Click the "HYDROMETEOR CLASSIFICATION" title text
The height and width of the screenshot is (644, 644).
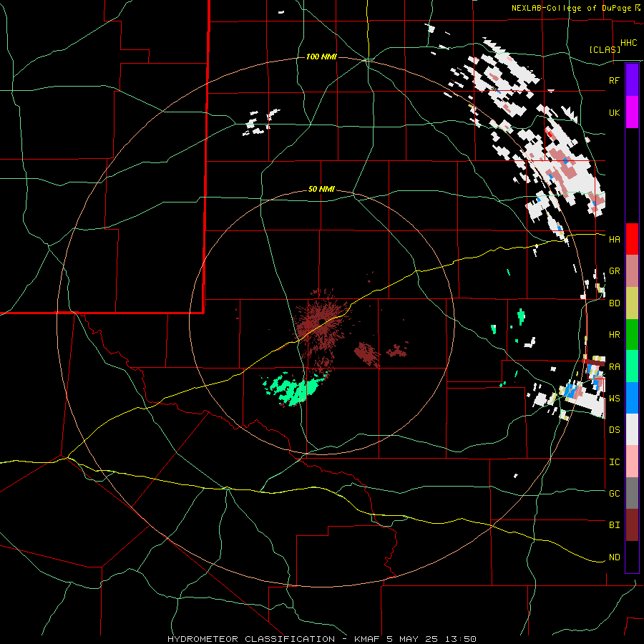tap(251, 639)
